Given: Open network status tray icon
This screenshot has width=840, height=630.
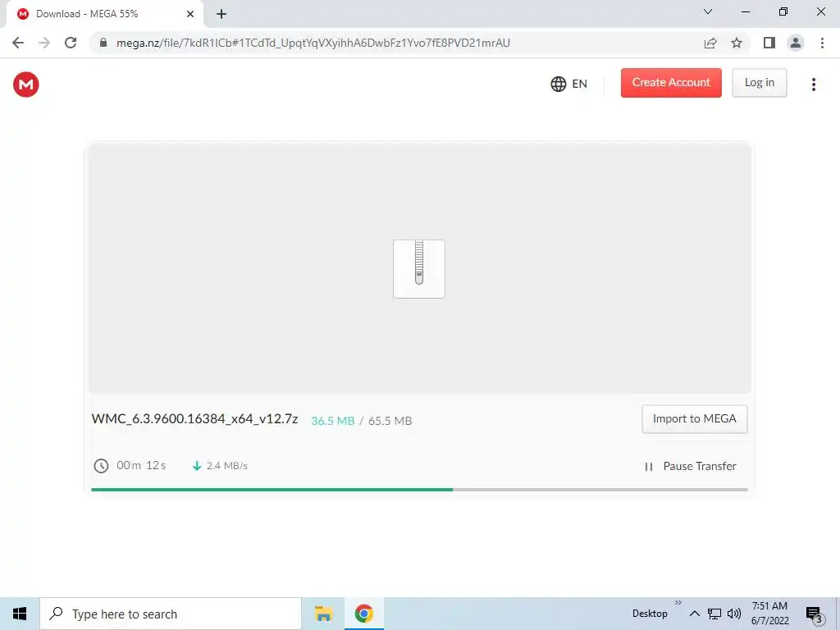Looking at the screenshot, I should tap(714, 614).
